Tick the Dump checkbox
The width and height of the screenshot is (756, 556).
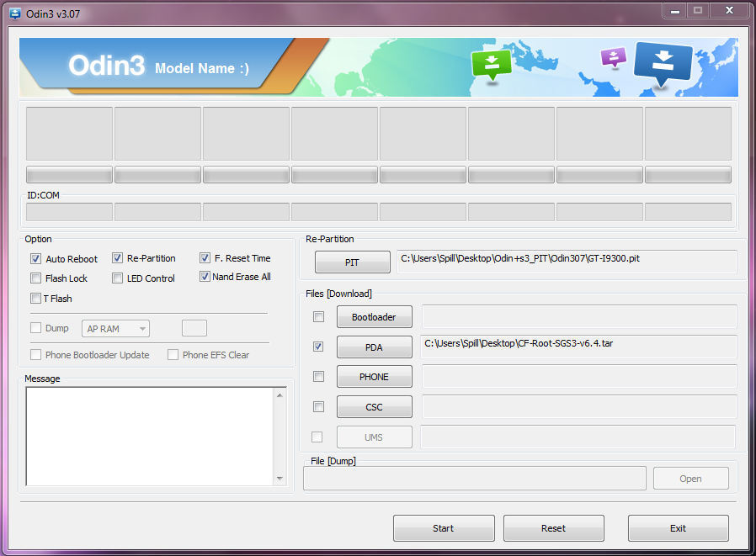point(35,328)
